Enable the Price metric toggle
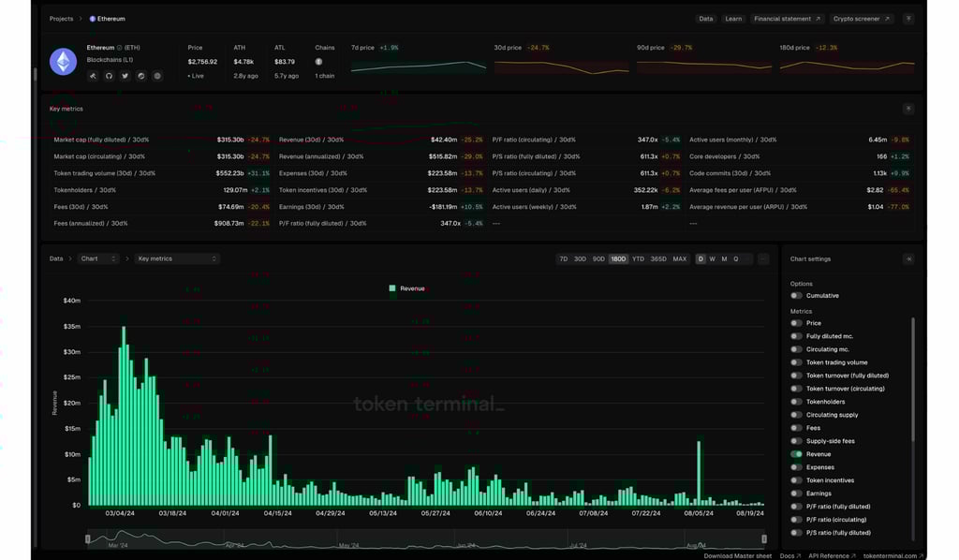 pos(796,323)
